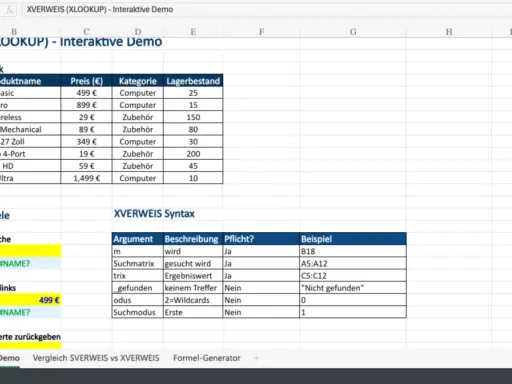Select the 89 € price cell
This screenshot has height=384, width=512.
(x=86, y=130)
